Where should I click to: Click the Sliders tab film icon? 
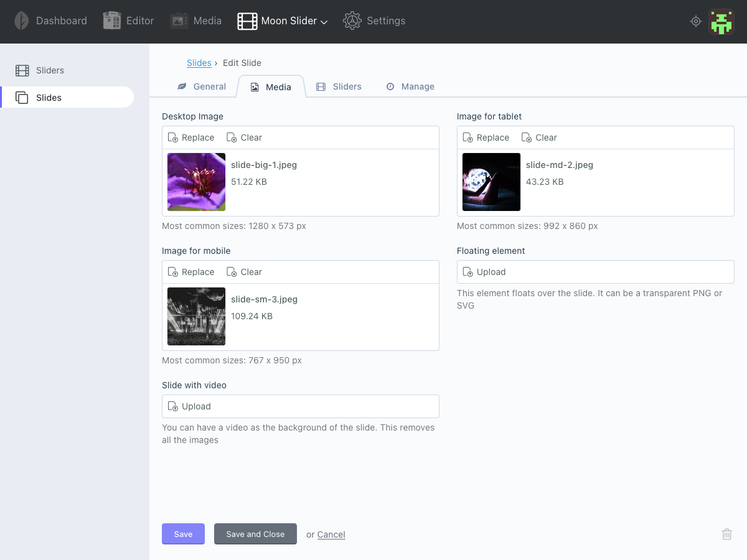(321, 86)
